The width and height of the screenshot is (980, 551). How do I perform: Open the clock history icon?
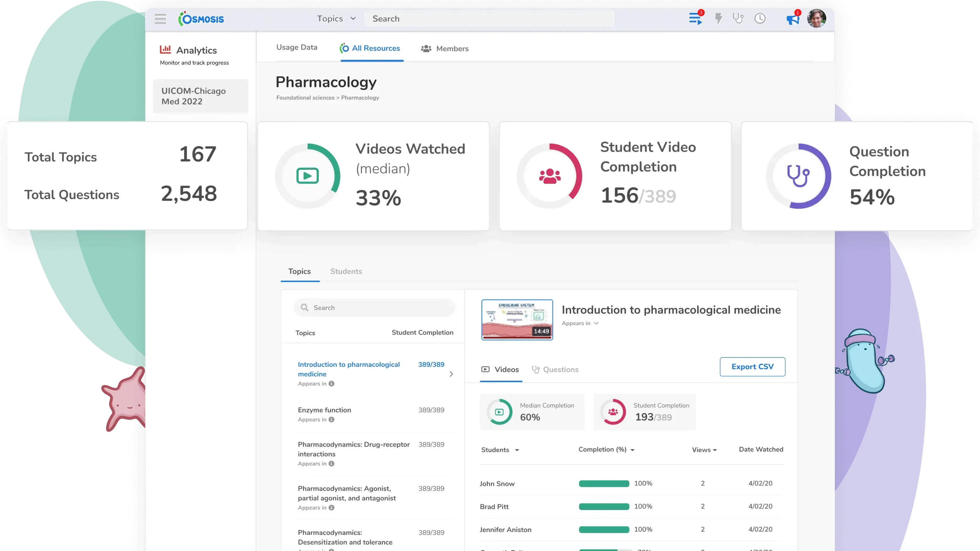pyautogui.click(x=759, y=18)
